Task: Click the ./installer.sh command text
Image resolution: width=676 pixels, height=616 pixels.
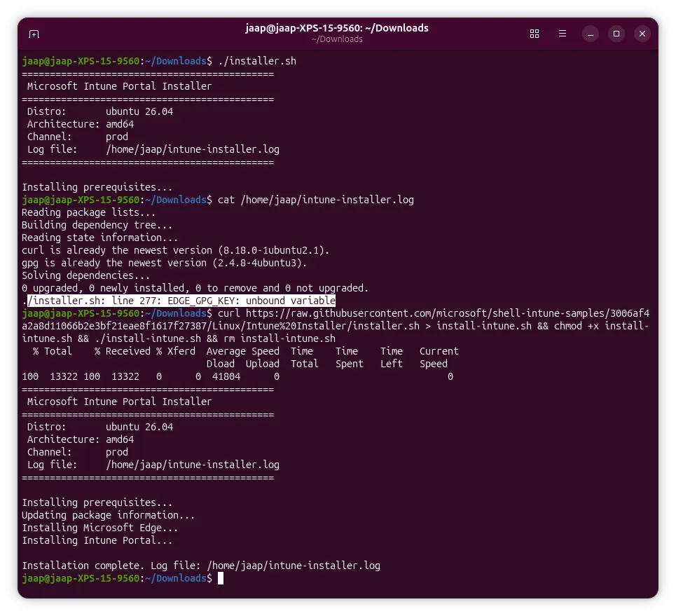Action: 257,61
